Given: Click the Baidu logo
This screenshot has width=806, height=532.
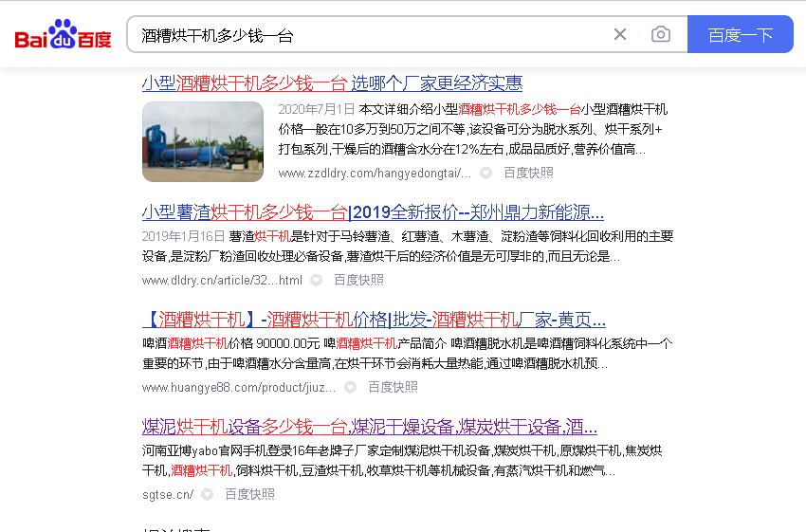Looking at the screenshot, I should 63,35.
